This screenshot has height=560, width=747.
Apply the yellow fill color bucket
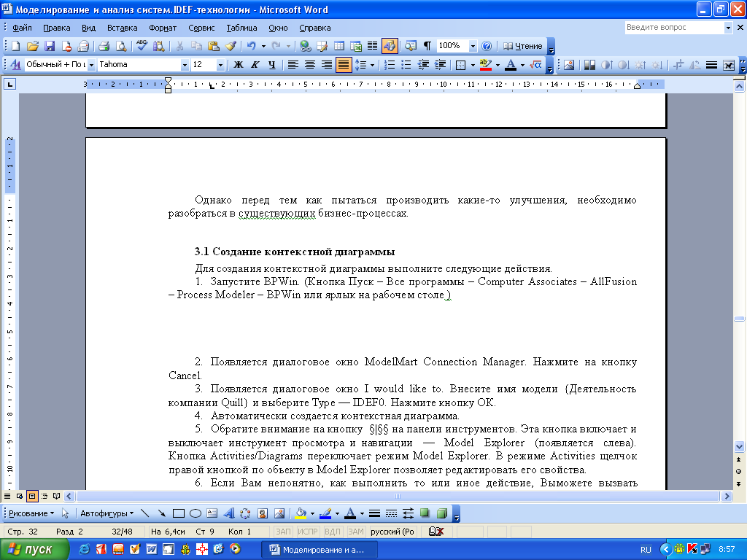click(301, 513)
